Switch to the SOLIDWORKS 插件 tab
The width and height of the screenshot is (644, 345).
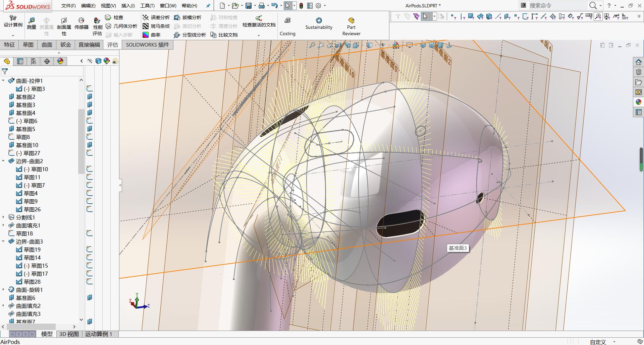pyautogui.click(x=148, y=45)
